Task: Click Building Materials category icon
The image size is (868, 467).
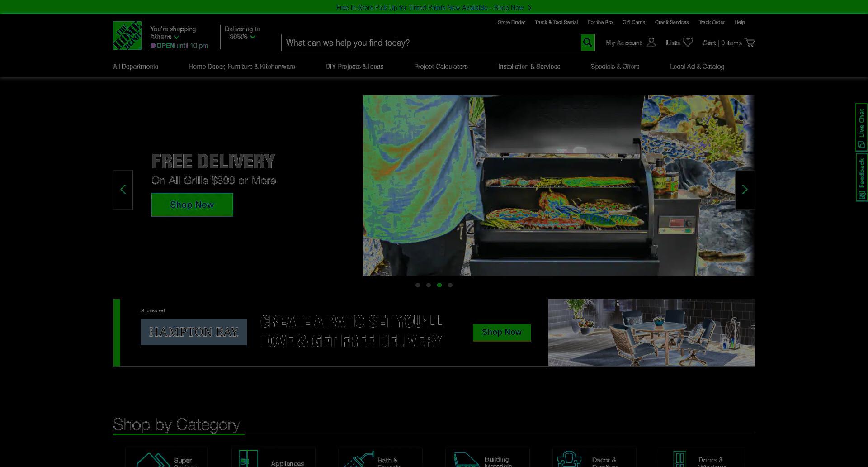Action: pos(466,459)
